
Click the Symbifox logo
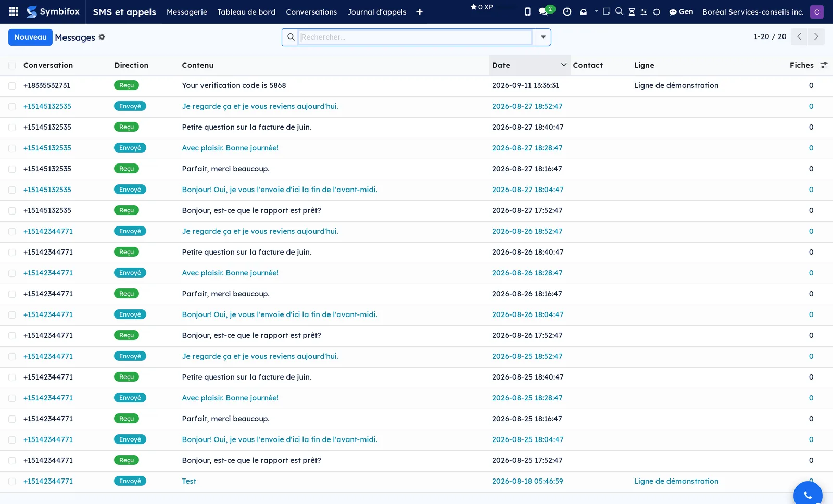(x=53, y=11)
